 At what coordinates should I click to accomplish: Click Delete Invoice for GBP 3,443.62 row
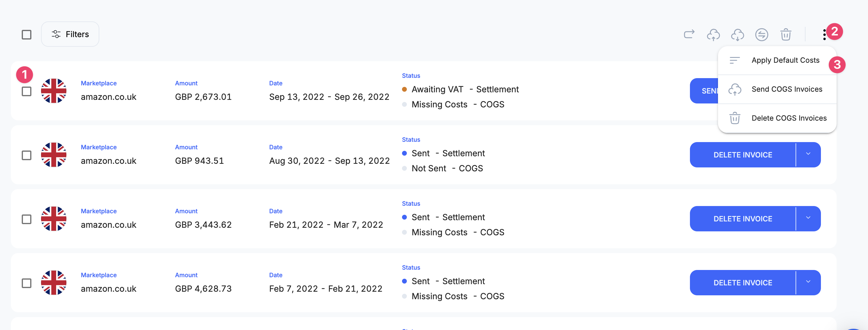[743, 218]
